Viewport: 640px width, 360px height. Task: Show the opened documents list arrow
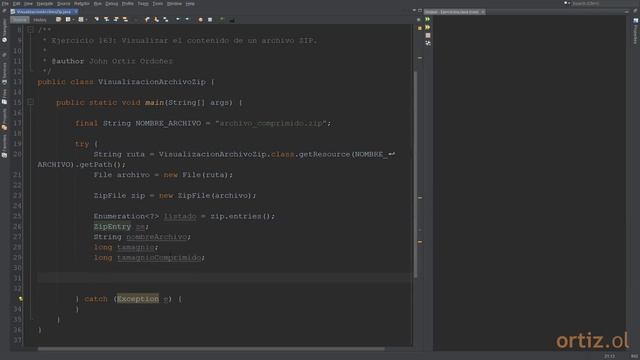tap(414, 11)
